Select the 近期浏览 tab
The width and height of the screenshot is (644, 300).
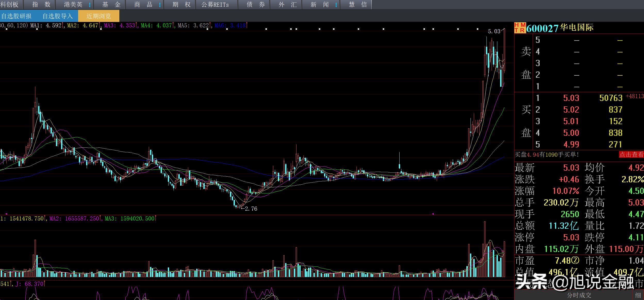tap(98, 16)
